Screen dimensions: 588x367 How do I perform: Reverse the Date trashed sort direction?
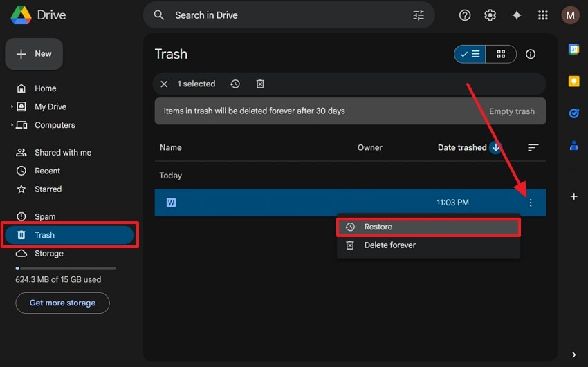coord(495,147)
